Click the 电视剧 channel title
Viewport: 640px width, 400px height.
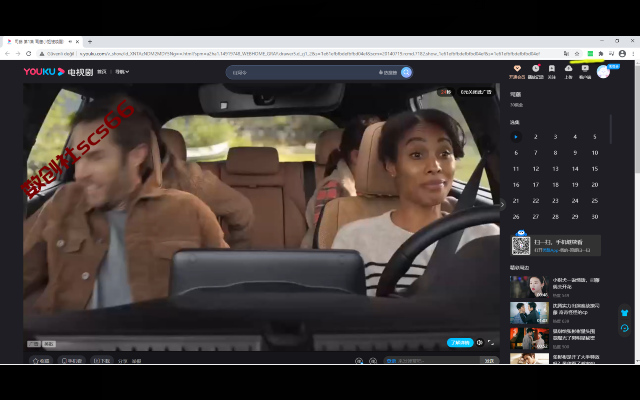click(80, 72)
